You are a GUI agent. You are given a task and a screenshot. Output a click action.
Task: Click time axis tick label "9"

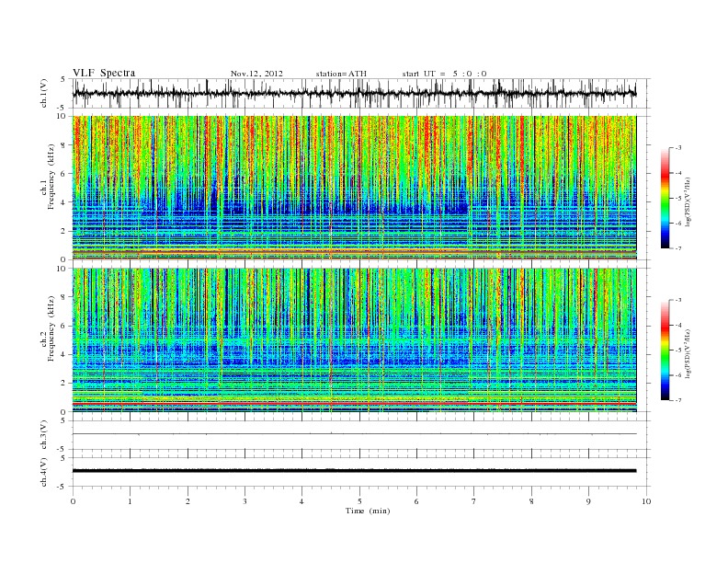click(x=588, y=501)
